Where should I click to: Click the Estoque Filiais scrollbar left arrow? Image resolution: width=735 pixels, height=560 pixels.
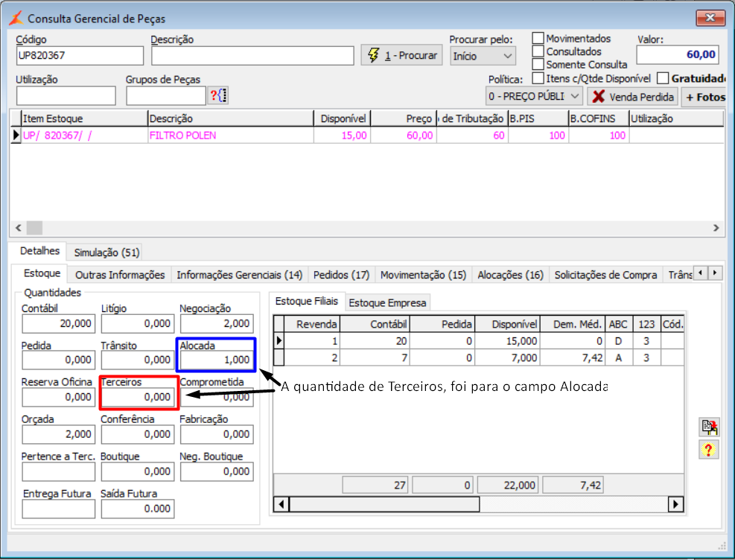coord(281,504)
